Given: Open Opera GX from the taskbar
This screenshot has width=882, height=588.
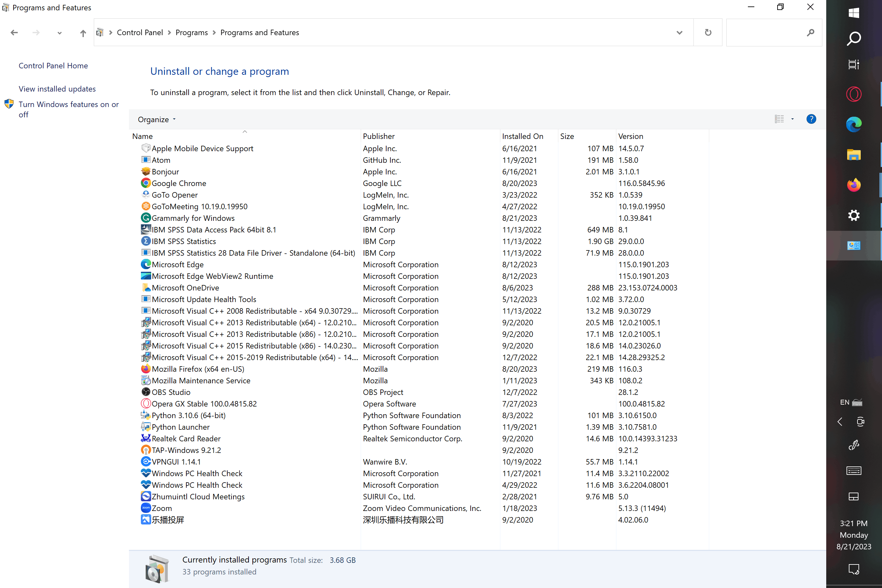Looking at the screenshot, I should coord(854,94).
